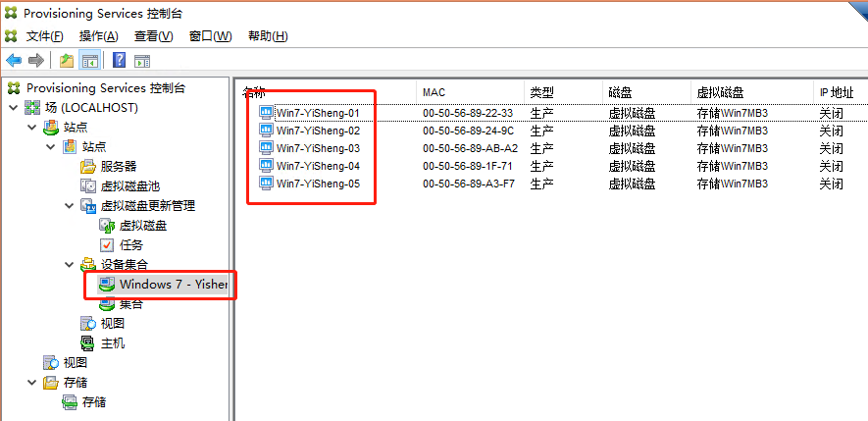Screen dimensions: 868x421
Task: Collapse the top-level 存储 tree node
Action: [31, 382]
